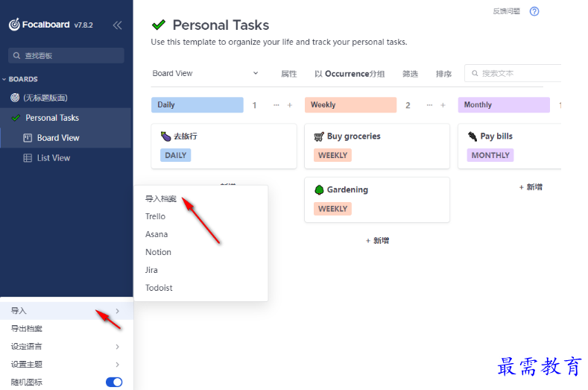
Task: Click the 反馈问题 feedback link
Action: tap(506, 11)
